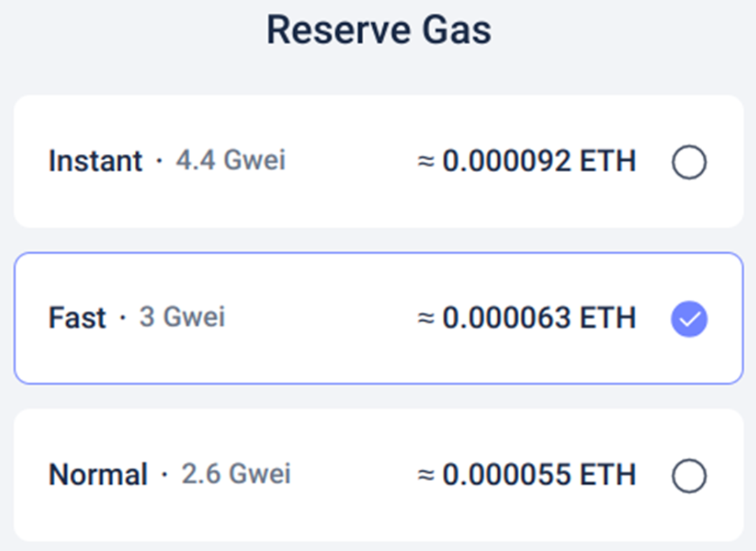
Task: Click the Fast option label
Action: 77,318
